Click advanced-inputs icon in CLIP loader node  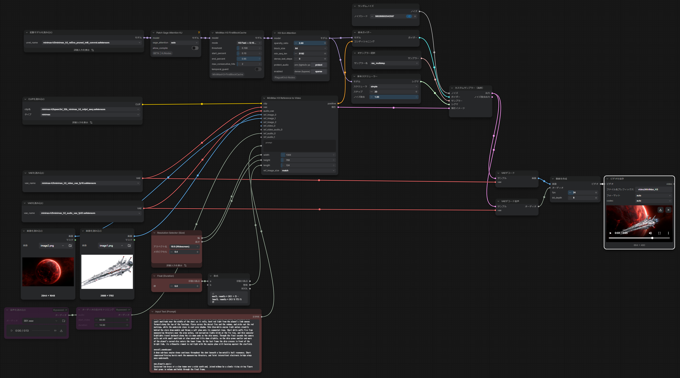coord(91,122)
